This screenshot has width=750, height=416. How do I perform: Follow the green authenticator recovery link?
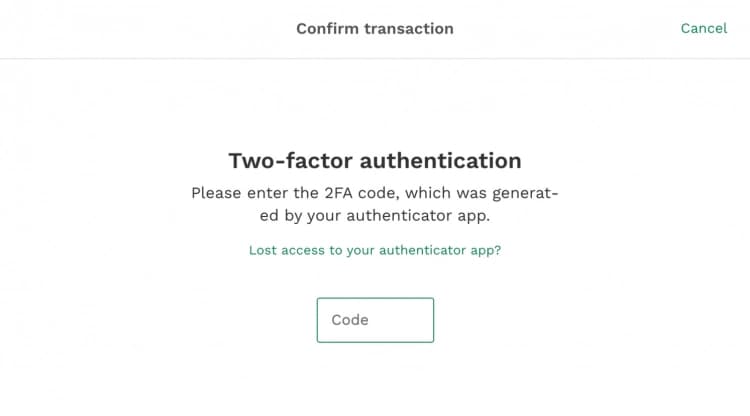click(x=375, y=251)
